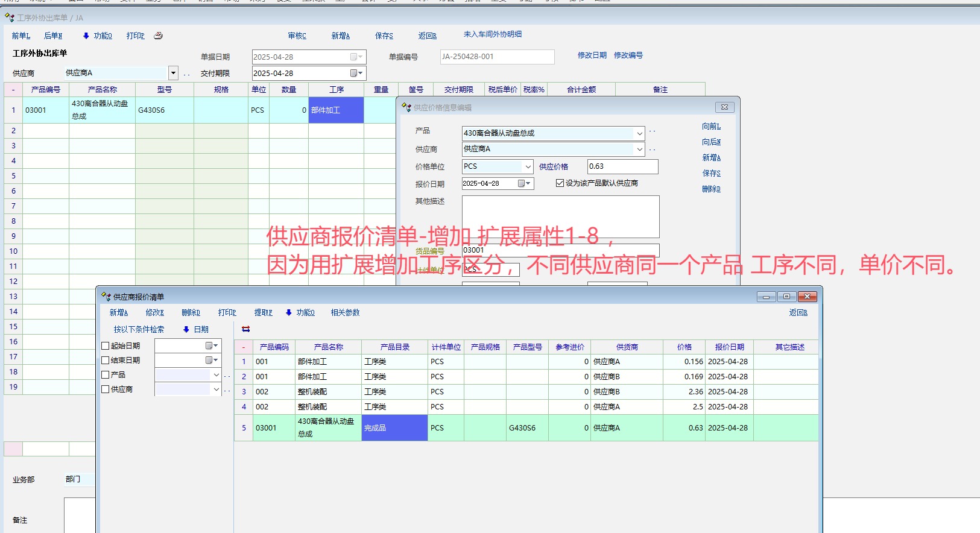Click the 供应价格 input field showing 0.63
Image resolution: width=980 pixels, height=533 pixels.
point(622,166)
